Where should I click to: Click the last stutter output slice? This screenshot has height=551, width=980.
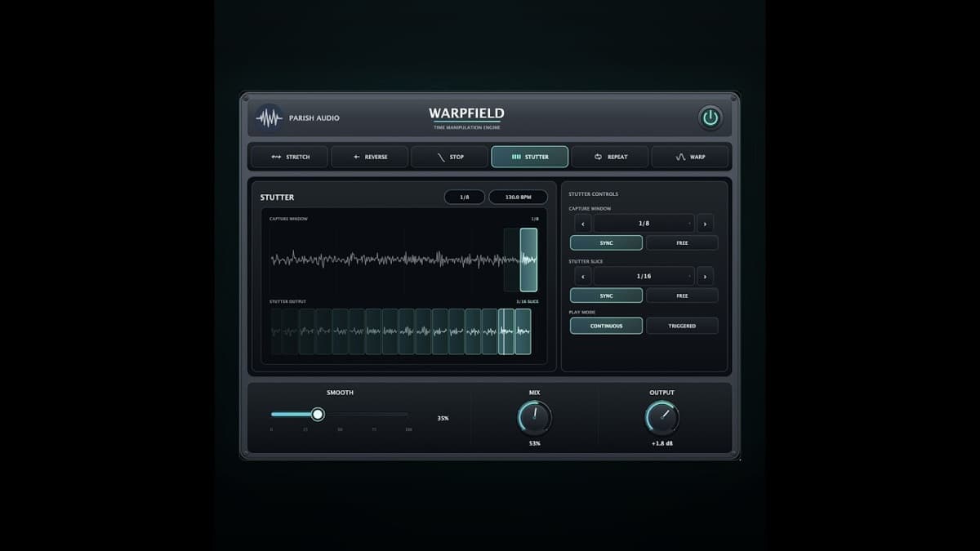pyautogui.click(x=523, y=331)
